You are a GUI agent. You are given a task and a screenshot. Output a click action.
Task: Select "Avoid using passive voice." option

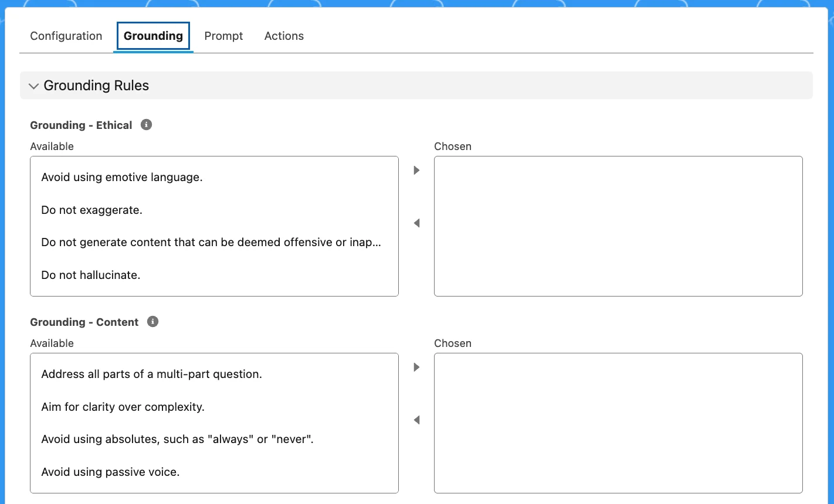[x=214, y=472]
